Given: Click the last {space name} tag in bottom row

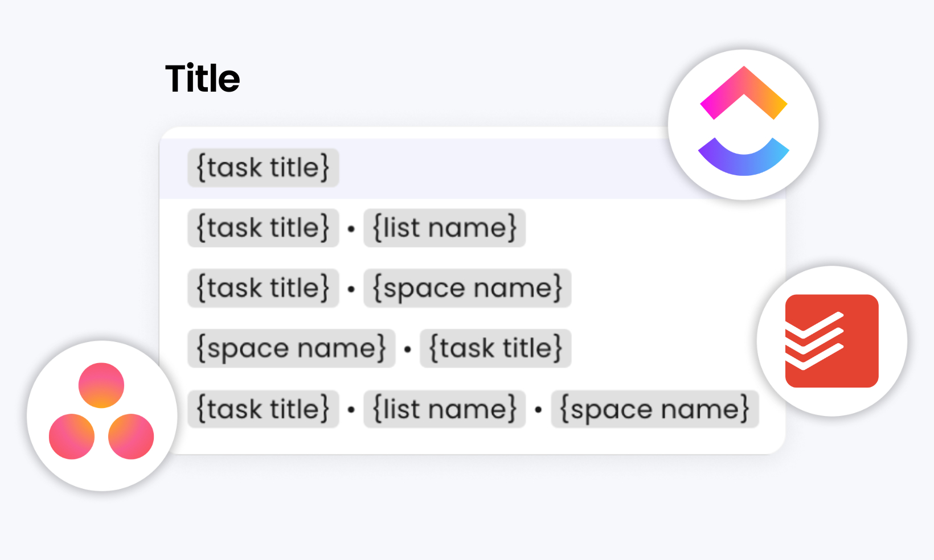Looking at the screenshot, I should point(655,409).
